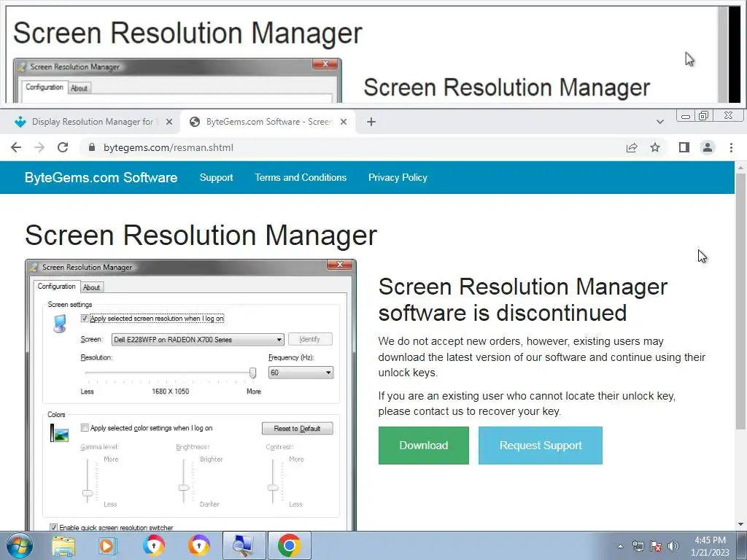This screenshot has width=747, height=560.
Task: Click the Request Support button
Action: [541, 446]
